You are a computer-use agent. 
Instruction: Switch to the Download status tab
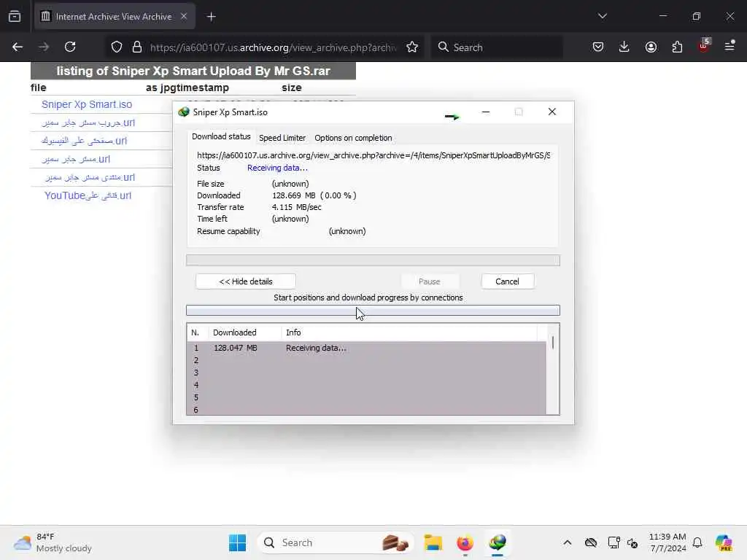pyautogui.click(x=221, y=136)
